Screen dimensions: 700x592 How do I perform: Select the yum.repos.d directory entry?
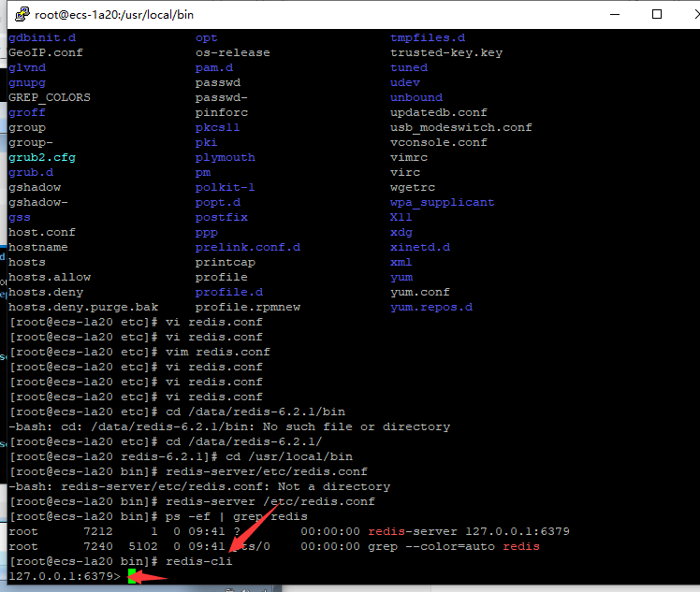pyautogui.click(x=431, y=307)
